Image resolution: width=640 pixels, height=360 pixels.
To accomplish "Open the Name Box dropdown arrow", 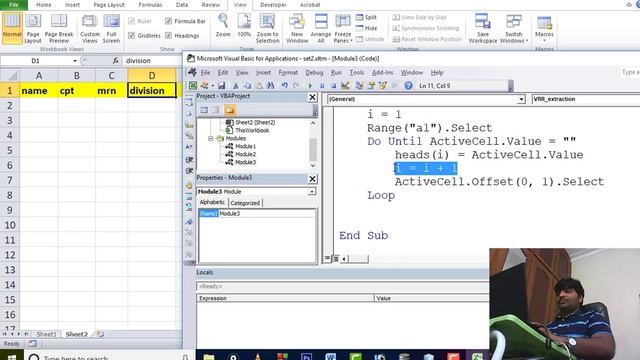I will [75, 61].
